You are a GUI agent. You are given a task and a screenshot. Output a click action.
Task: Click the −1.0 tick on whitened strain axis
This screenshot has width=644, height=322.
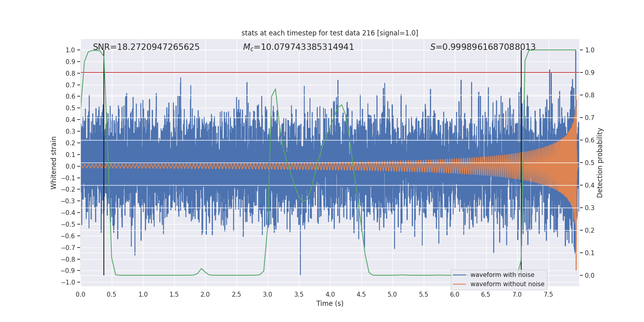pyautogui.click(x=68, y=283)
